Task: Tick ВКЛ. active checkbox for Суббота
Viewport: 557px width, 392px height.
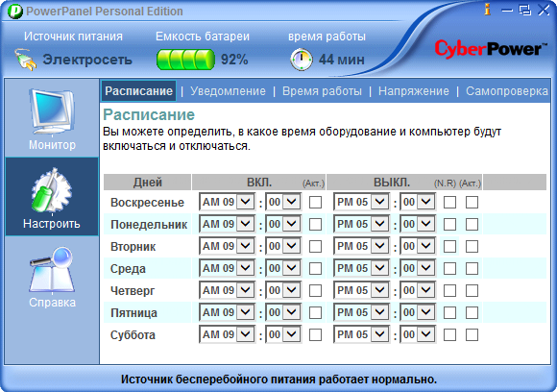Action: tap(315, 334)
